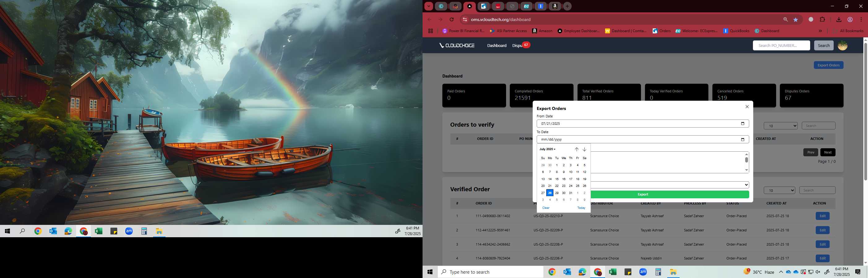The height and width of the screenshot is (278, 868).
Task: Open Dashboard nav menu item
Action: click(x=497, y=45)
